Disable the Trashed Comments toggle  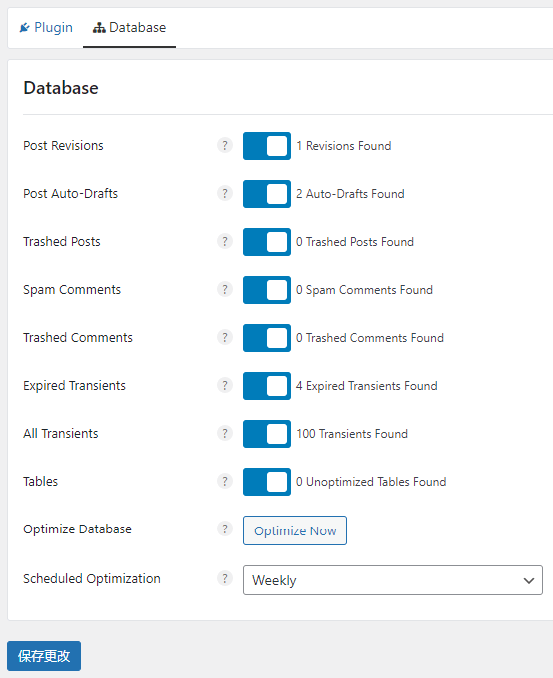pyautogui.click(x=267, y=338)
